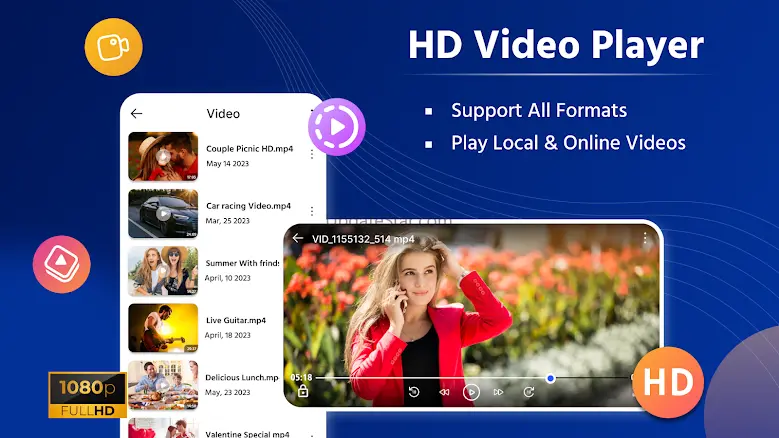Click the blue seek bar handle

(550, 378)
